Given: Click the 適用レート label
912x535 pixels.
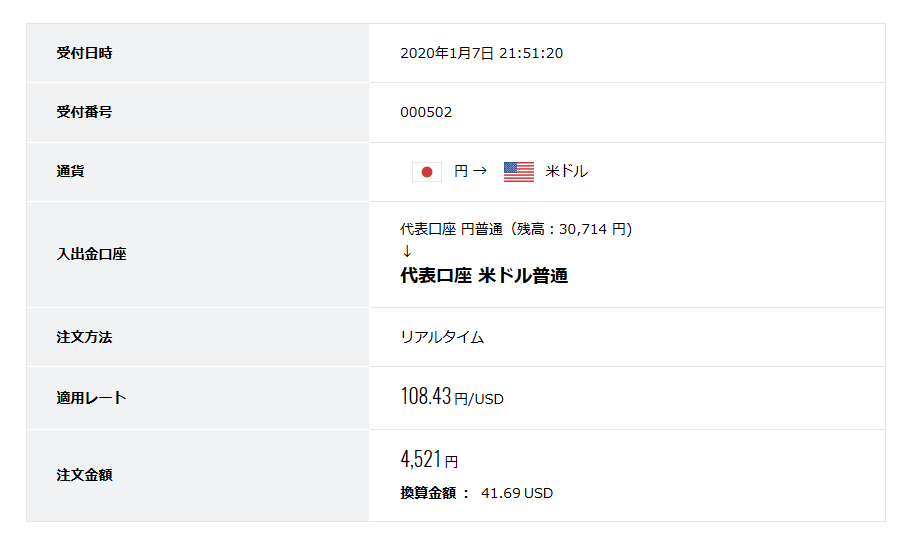Looking at the screenshot, I should 91,398.
